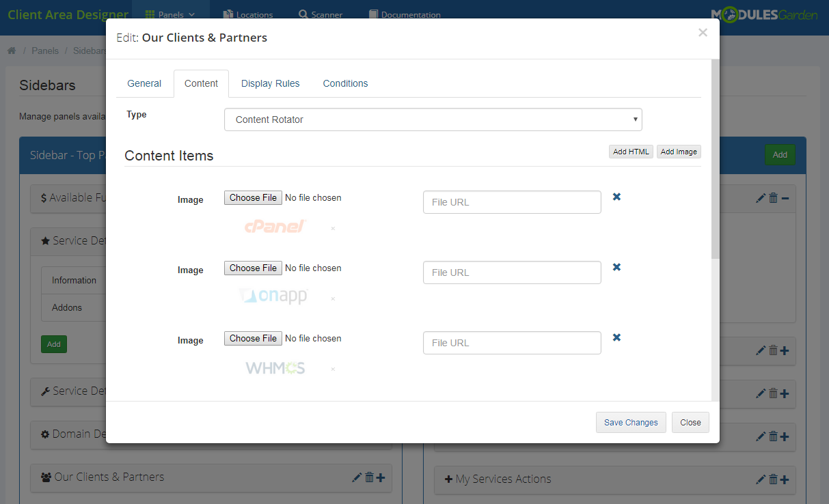Choose File for the cPanel image
The image size is (829, 504).
click(x=253, y=197)
